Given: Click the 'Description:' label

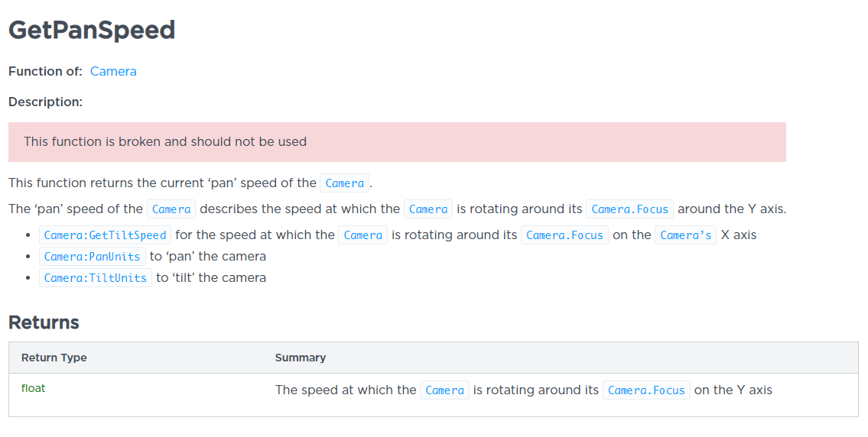Looking at the screenshot, I should point(45,102).
